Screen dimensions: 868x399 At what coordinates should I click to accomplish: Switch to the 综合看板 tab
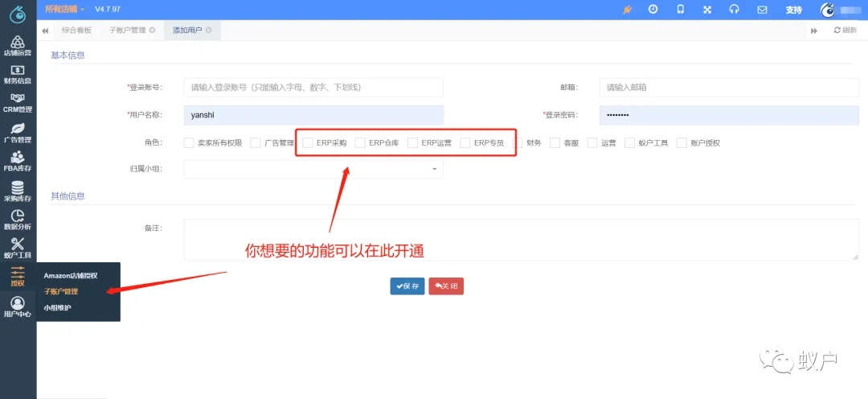[x=77, y=31]
